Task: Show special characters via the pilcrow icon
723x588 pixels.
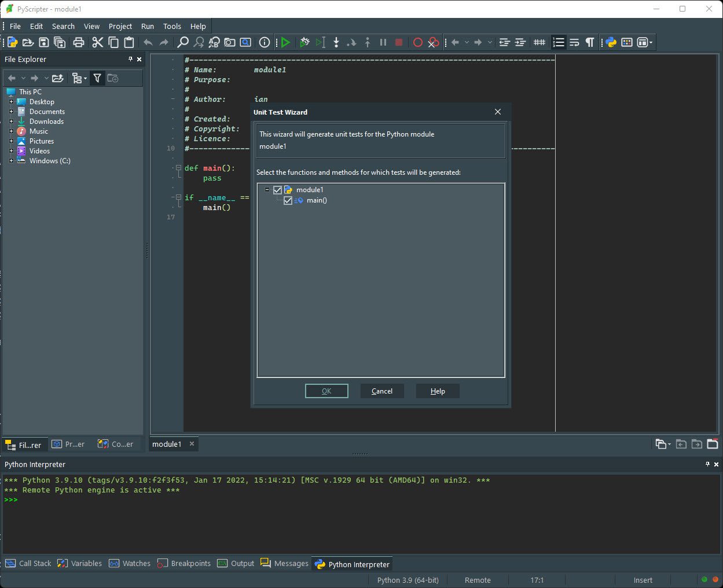Action: [x=590, y=42]
